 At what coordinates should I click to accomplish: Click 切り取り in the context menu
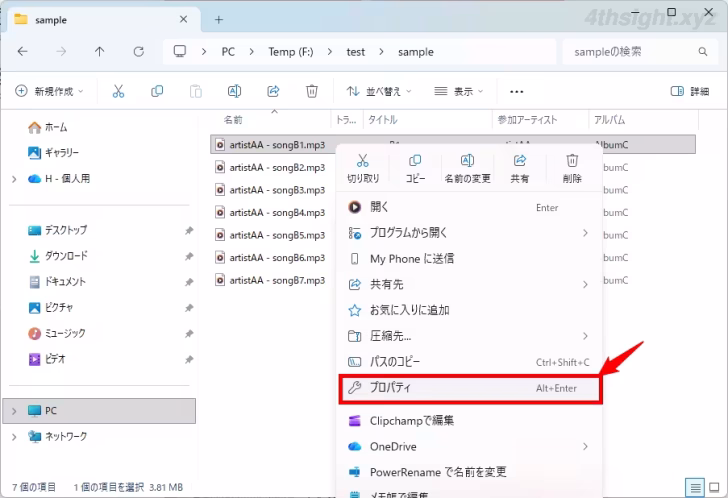click(x=363, y=168)
